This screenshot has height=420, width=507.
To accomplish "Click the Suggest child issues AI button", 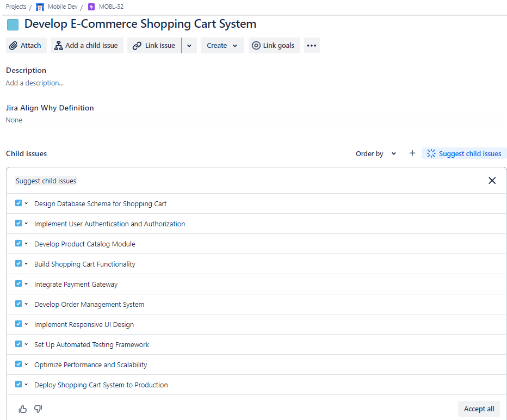I will 464,153.
